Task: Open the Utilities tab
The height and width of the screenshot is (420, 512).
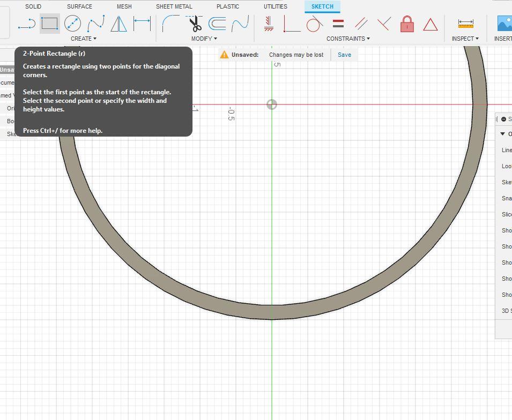Action: pos(275,6)
